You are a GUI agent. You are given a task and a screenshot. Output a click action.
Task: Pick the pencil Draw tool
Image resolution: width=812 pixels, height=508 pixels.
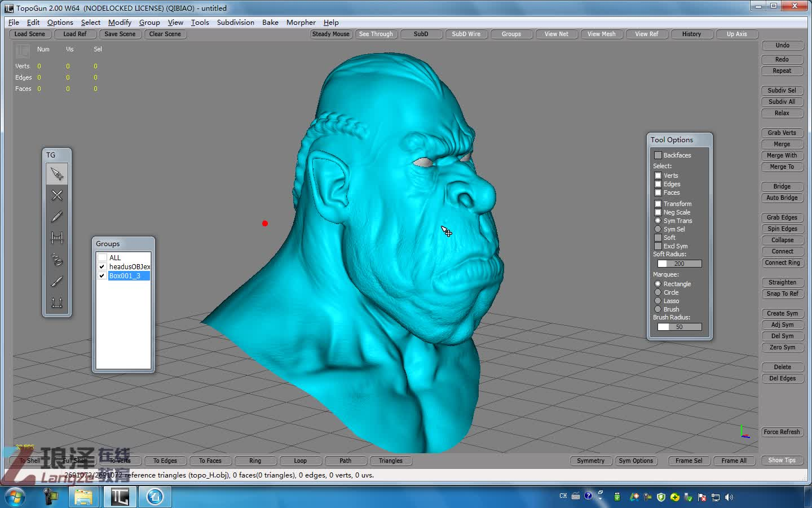[x=57, y=217]
